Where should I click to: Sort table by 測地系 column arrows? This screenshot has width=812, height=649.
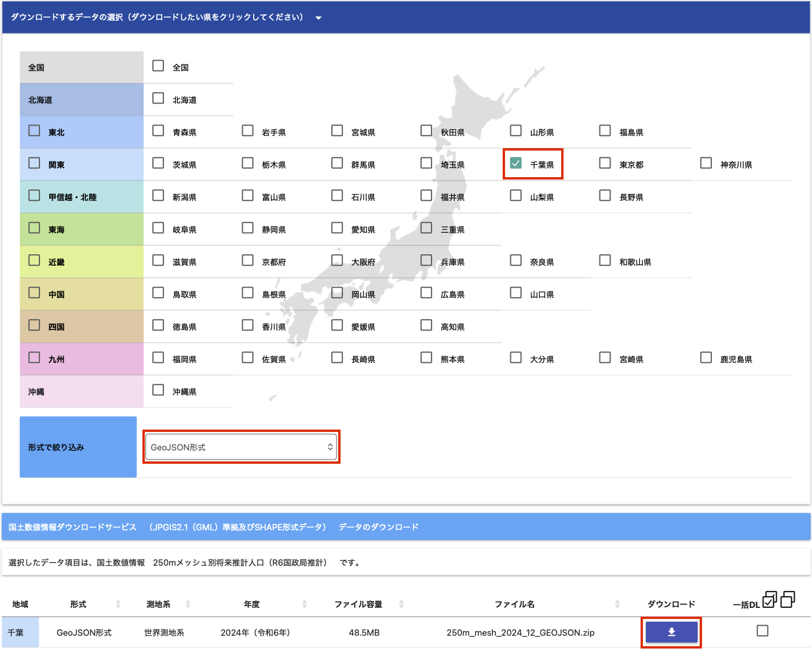pos(188,604)
